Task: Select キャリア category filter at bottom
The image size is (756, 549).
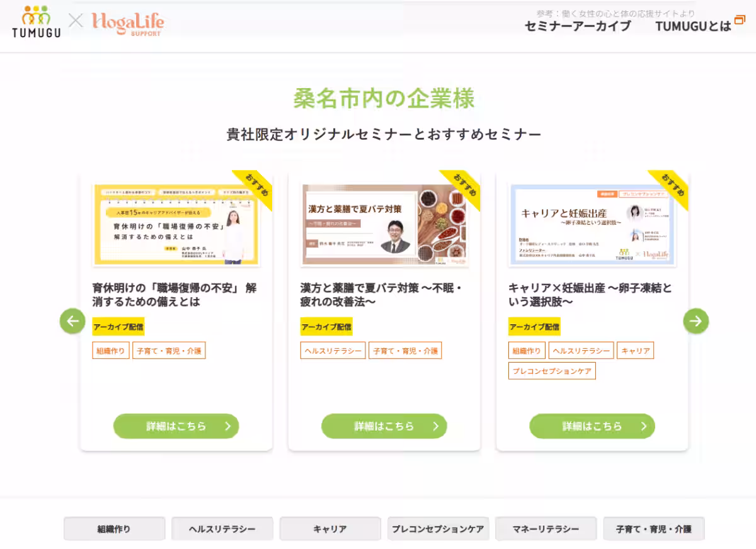Action: click(x=330, y=529)
